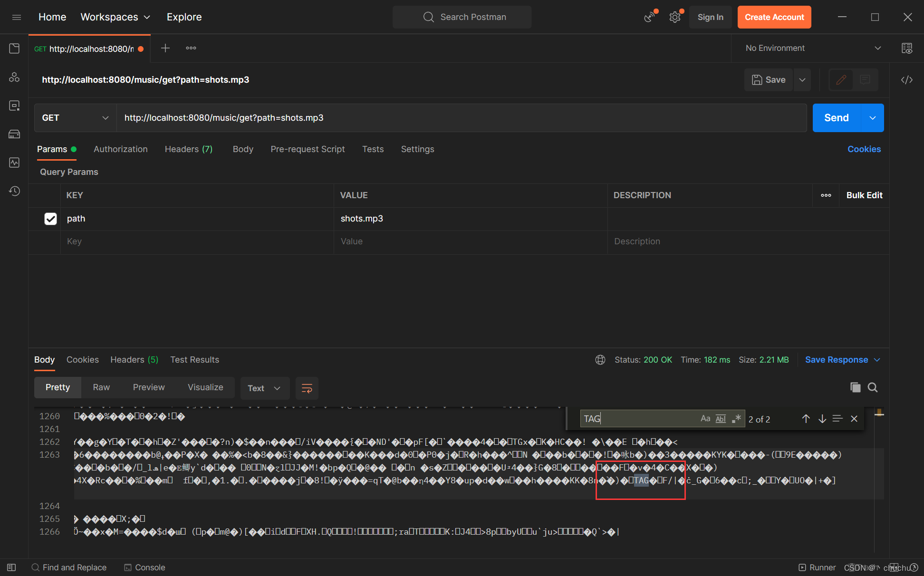The height and width of the screenshot is (576, 924).
Task: Expand the No Environment selector
Action: [x=813, y=48]
